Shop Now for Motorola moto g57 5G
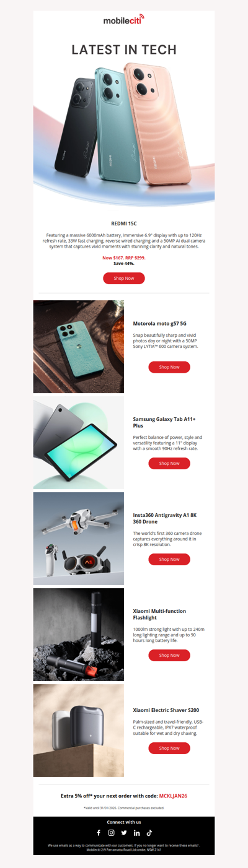This screenshot has height=868, width=248. tap(169, 367)
